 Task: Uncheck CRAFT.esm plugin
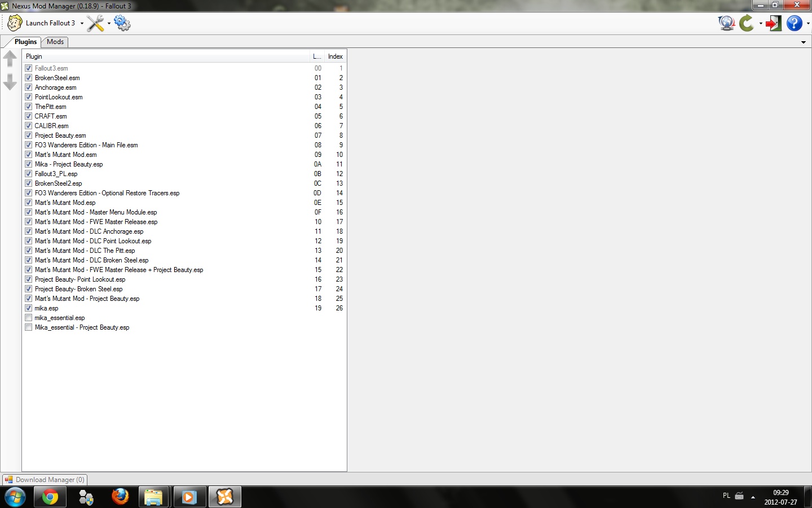(29, 116)
